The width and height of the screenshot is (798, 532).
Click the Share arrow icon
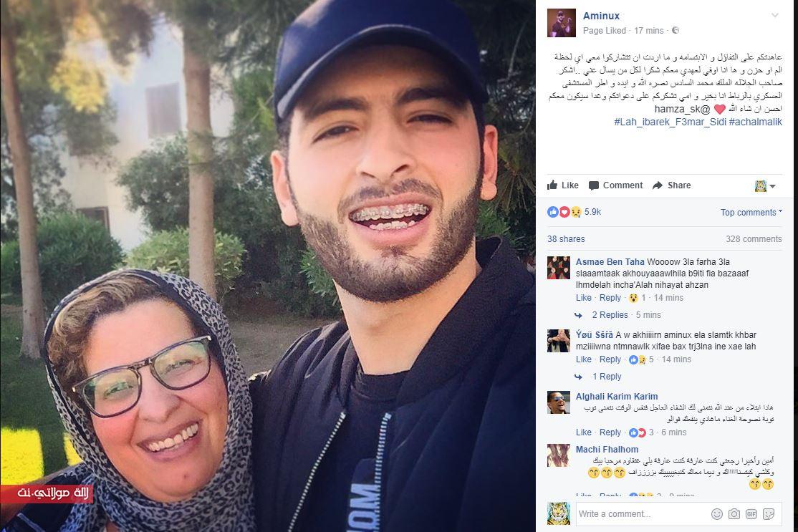tap(658, 185)
